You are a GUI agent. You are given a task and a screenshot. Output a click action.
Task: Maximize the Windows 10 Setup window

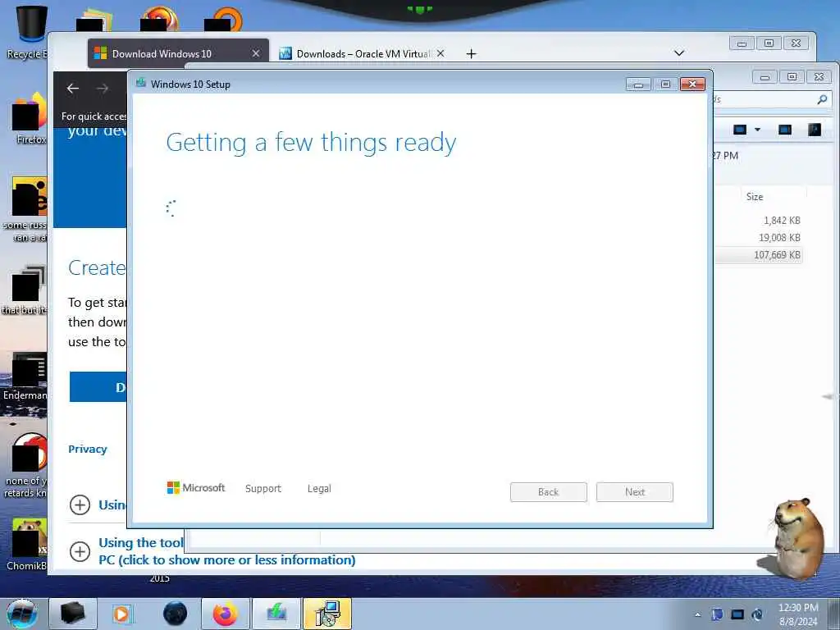pyautogui.click(x=665, y=84)
